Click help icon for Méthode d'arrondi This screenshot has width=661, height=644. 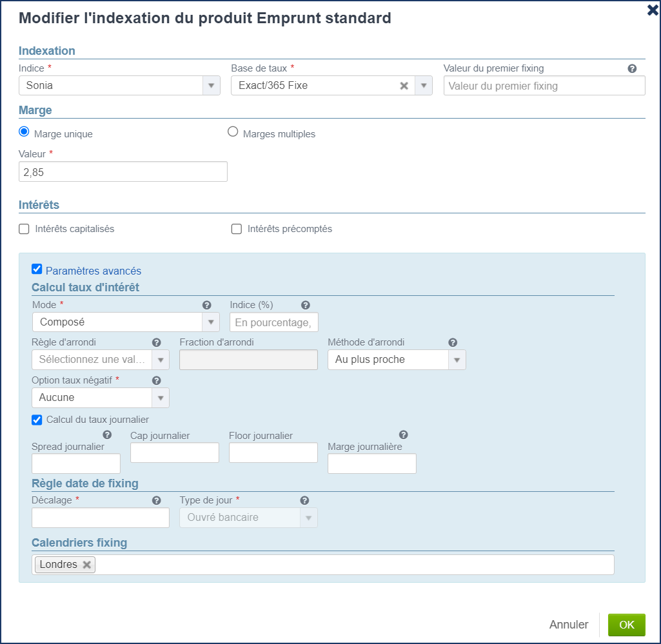click(x=453, y=342)
